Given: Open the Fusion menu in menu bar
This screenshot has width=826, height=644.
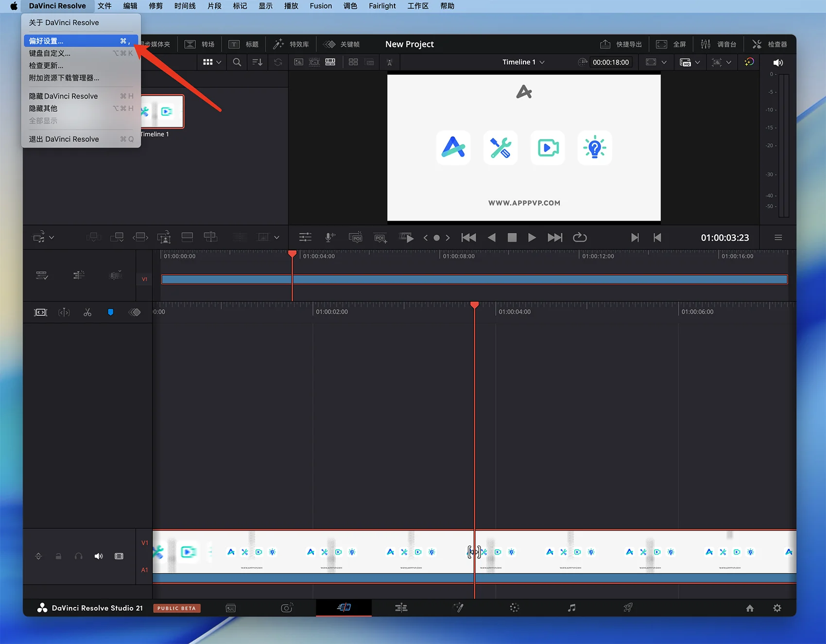Looking at the screenshot, I should click(321, 6).
